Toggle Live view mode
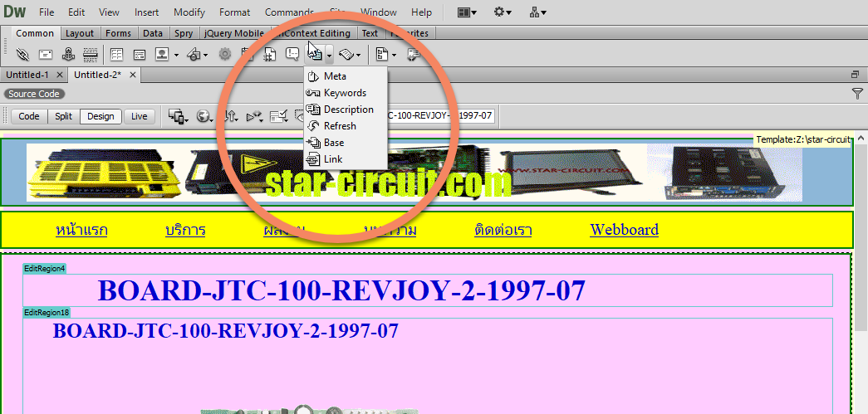 point(139,116)
